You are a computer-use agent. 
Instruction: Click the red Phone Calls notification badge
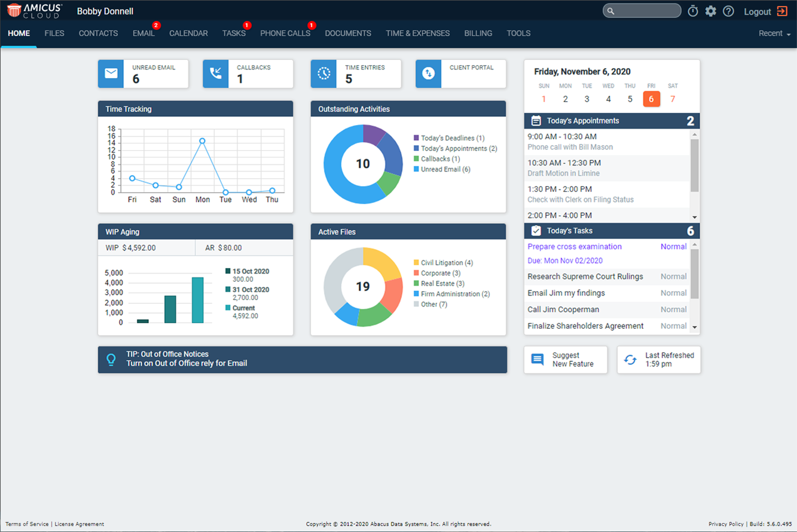pos(312,25)
